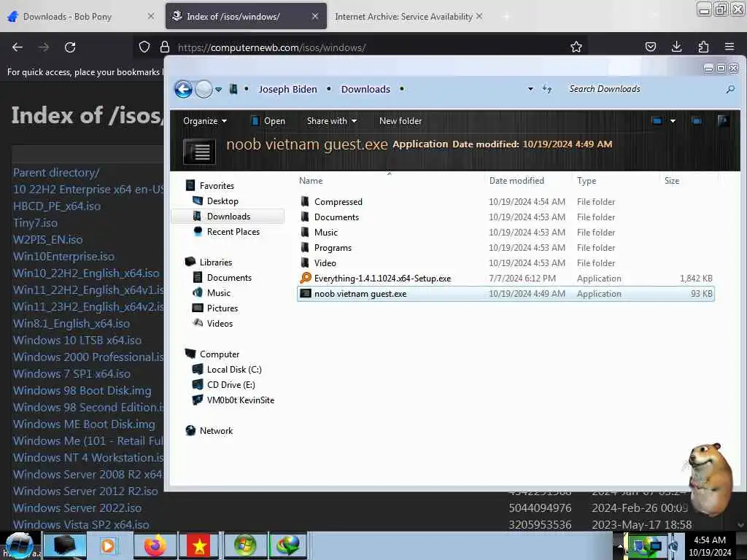Open Firefox downloads panel icon

676,47
